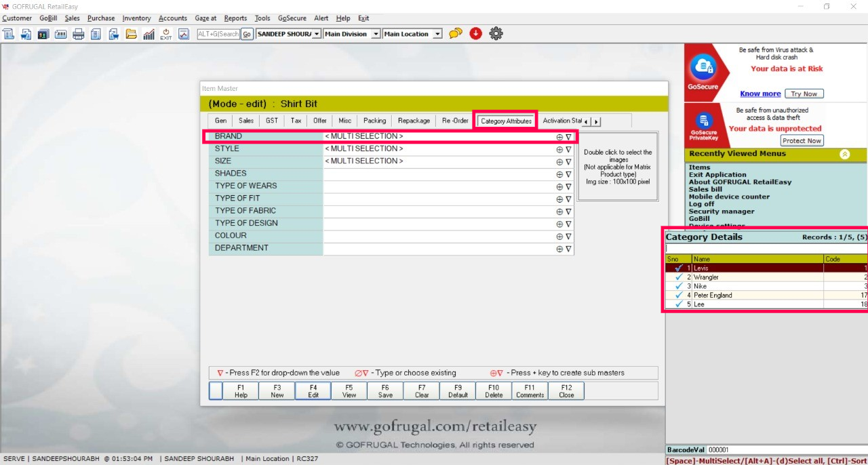
Task: Expand the Main Location dropdown
Action: pyautogui.click(x=437, y=34)
